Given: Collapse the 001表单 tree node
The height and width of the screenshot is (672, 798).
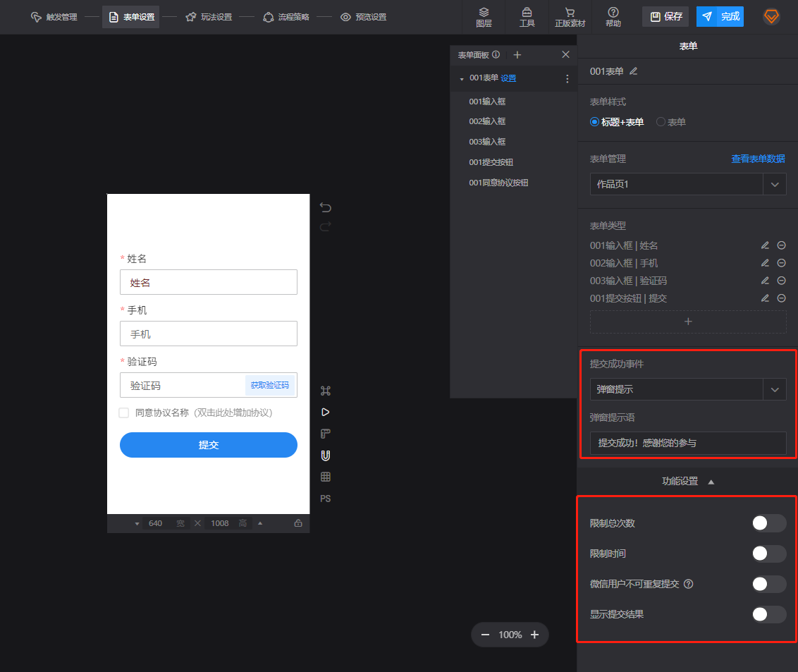Looking at the screenshot, I should 462,79.
